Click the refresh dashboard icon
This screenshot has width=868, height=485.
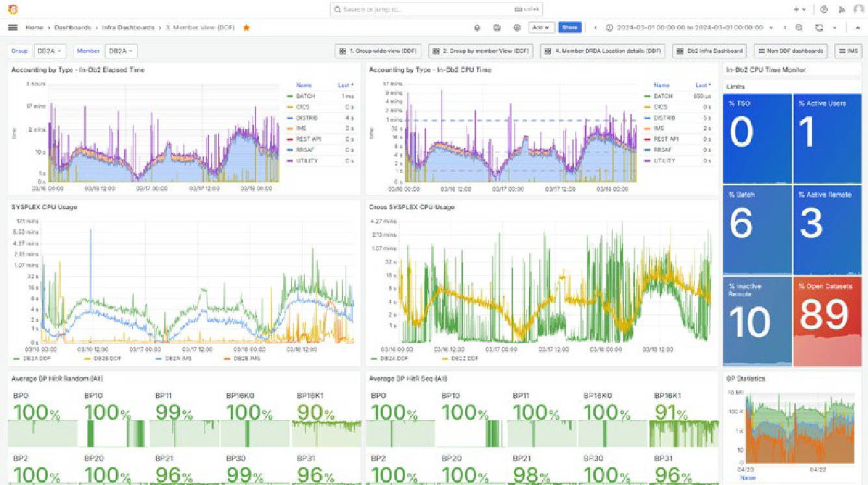819,28
